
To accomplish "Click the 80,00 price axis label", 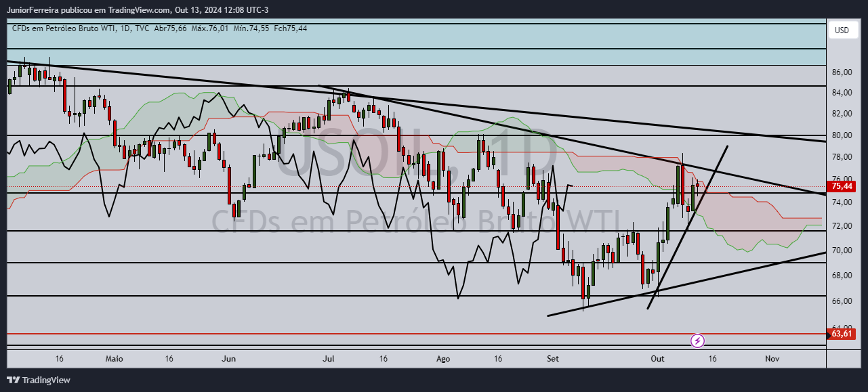I will click(x=842, y=135).
